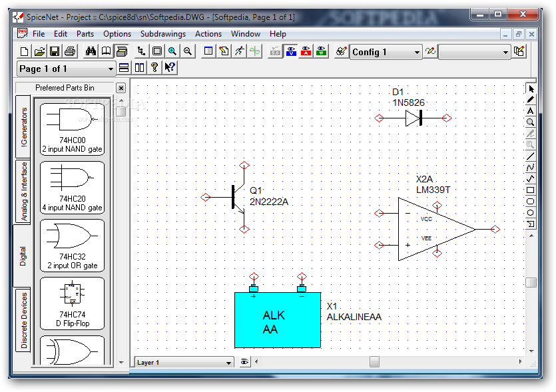Split window horizontally icon
The image size is (556, 392).
[124, 68]
